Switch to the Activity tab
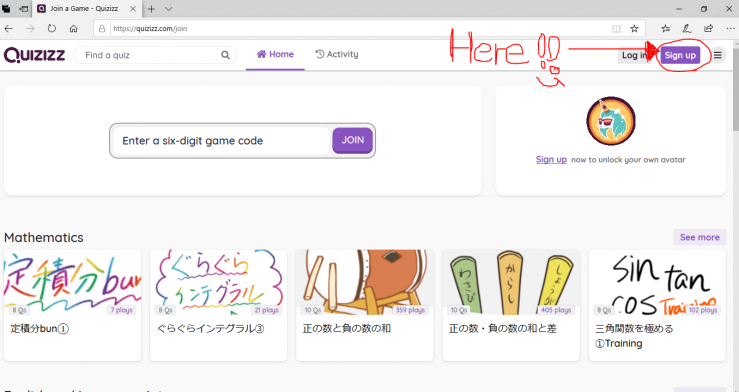This screenshot has width=739, height=392. [x=337, y=55]
